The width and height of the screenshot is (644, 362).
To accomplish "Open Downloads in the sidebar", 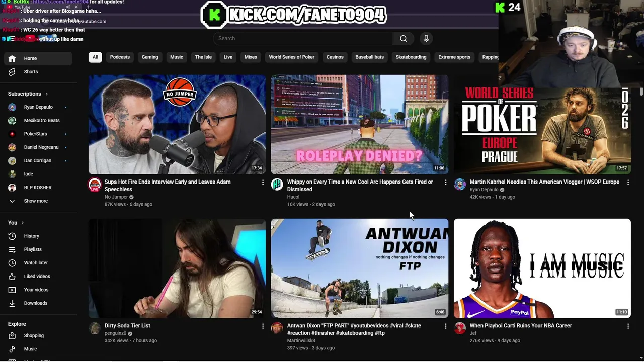I will point(38,303).
